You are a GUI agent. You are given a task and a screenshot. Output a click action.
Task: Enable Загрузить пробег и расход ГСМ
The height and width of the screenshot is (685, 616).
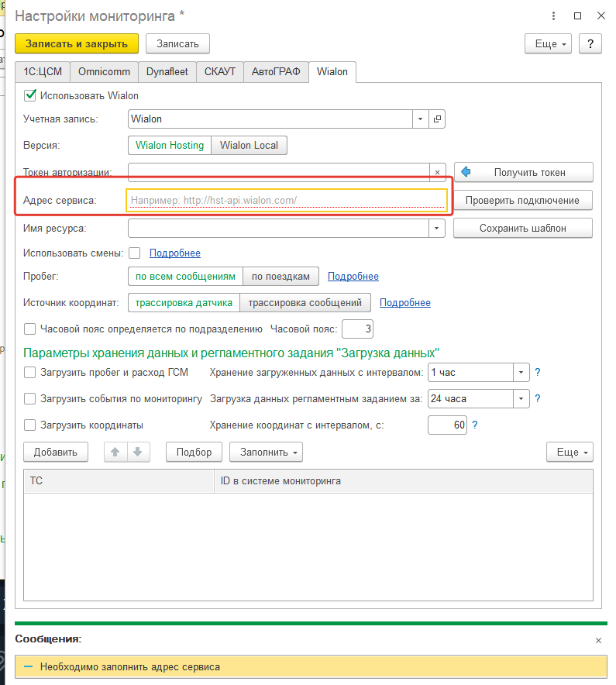point(30,373)
